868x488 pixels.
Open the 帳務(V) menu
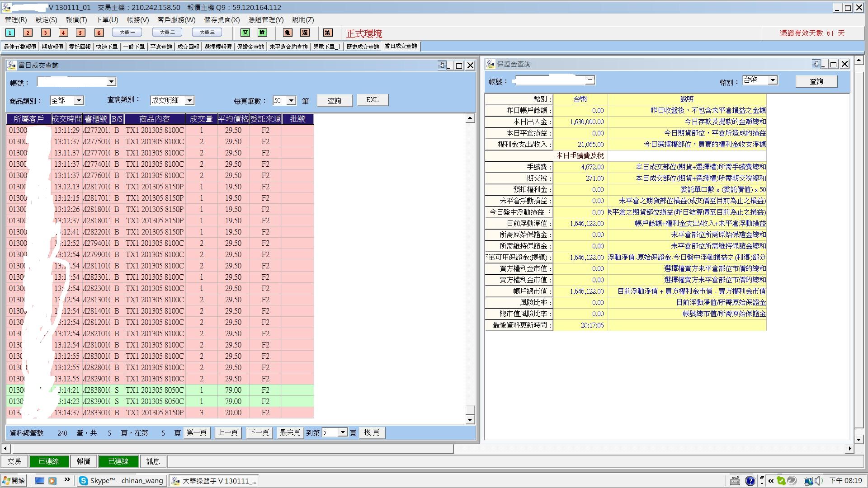(x=138, y=19)
